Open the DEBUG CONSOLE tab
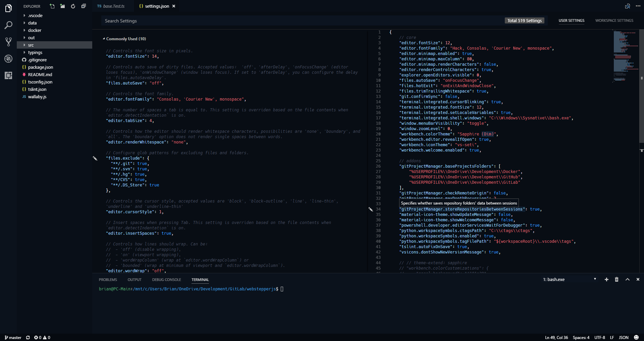This screenshot has height=341, width=644. click(x=166, y=280)
